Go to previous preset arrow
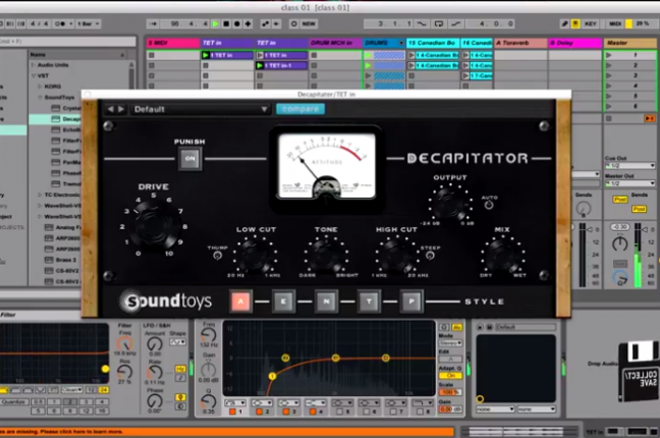 [x=110, y=109]
